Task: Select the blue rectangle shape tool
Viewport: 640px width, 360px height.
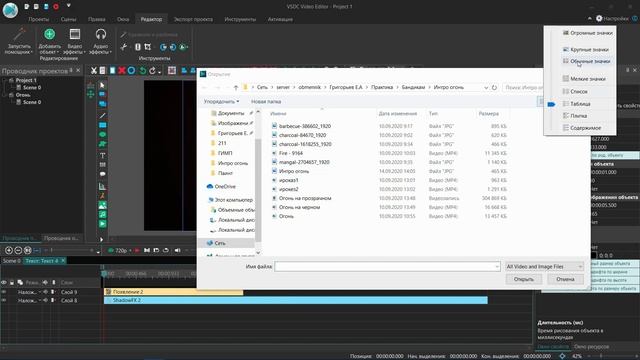Action: coord(102,125)
